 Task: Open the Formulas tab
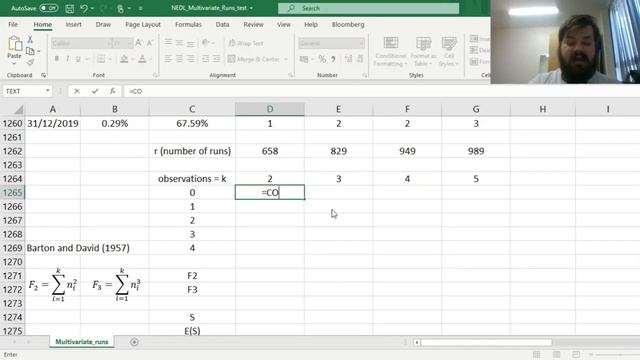[188, 24]
